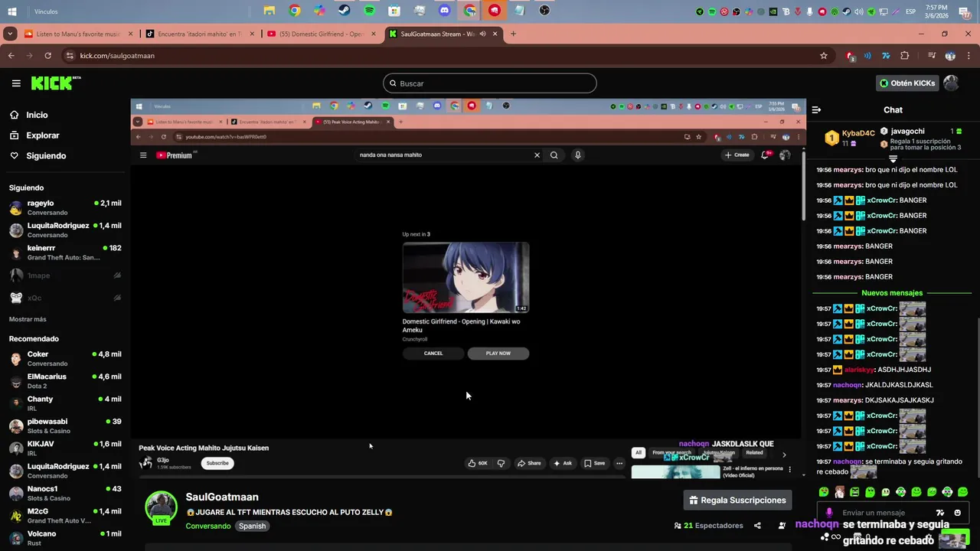
Task: Click the 7TV icon in chat input
Action: pos(939,513)
